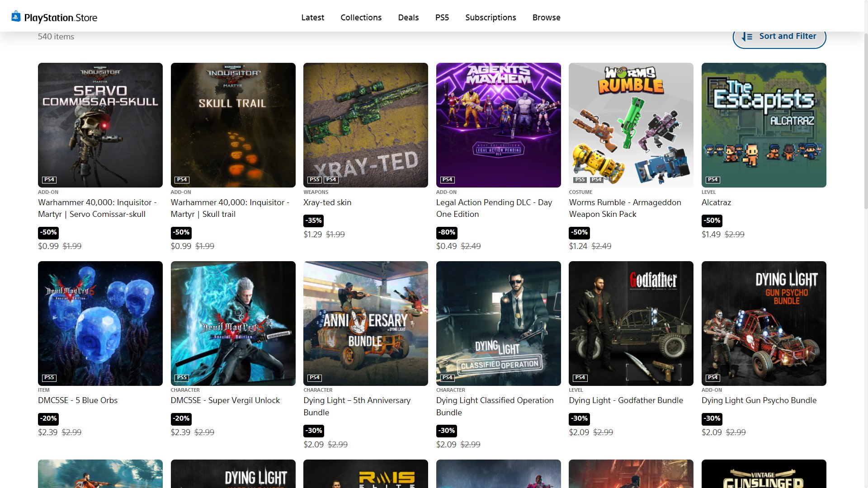The image size is (868, 488).
Task: Select the PS5 navigation item
Action: [x=442, y=17]
